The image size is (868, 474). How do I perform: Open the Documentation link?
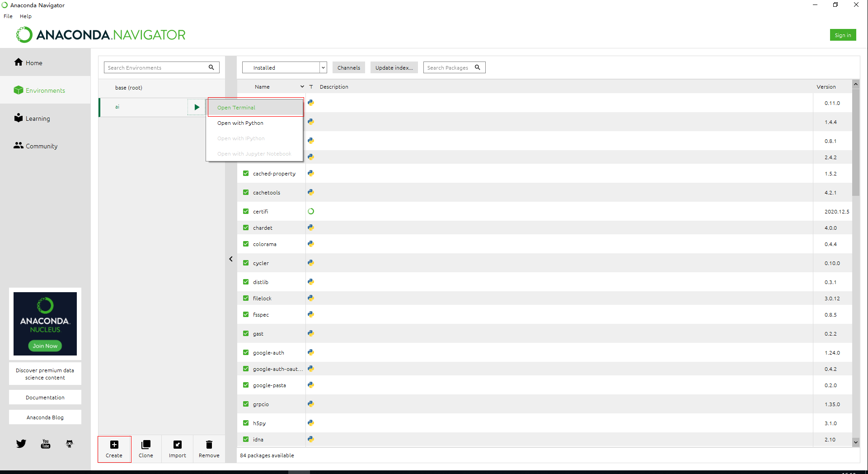tap(45, 397)
